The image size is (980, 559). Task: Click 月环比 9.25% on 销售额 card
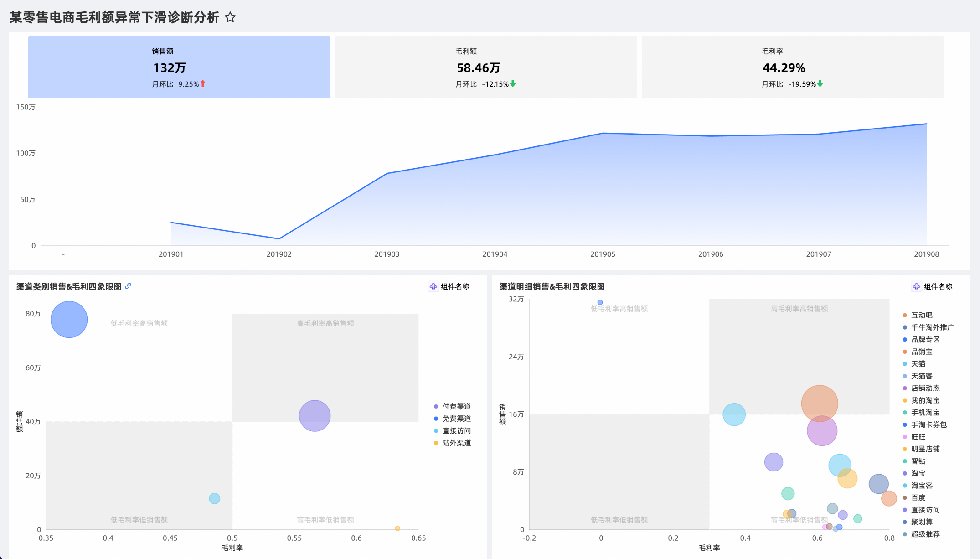[x=175, y=84]
